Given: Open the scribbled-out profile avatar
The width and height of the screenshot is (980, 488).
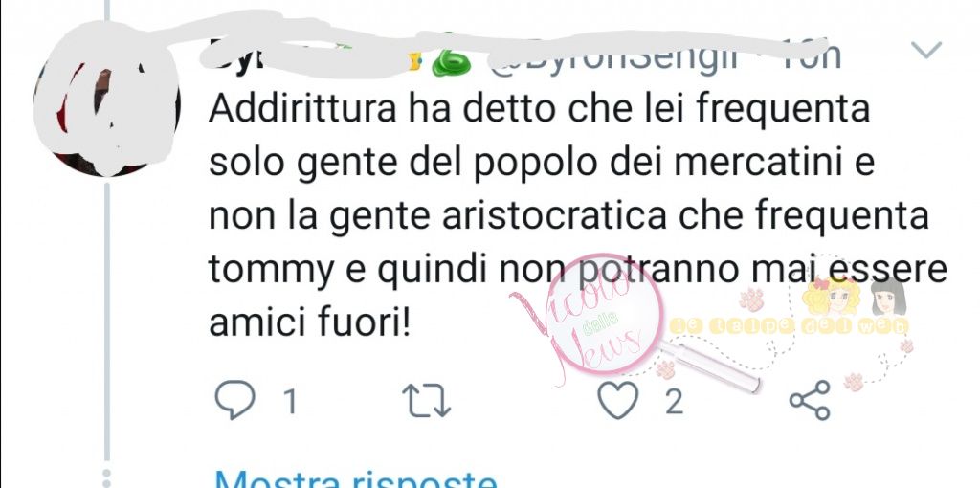Looking at the screenshot, I should tap(107, 101).
